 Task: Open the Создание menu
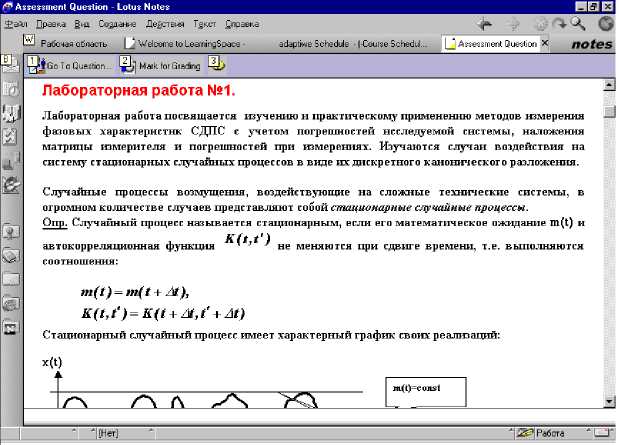(x=117, y=24)
